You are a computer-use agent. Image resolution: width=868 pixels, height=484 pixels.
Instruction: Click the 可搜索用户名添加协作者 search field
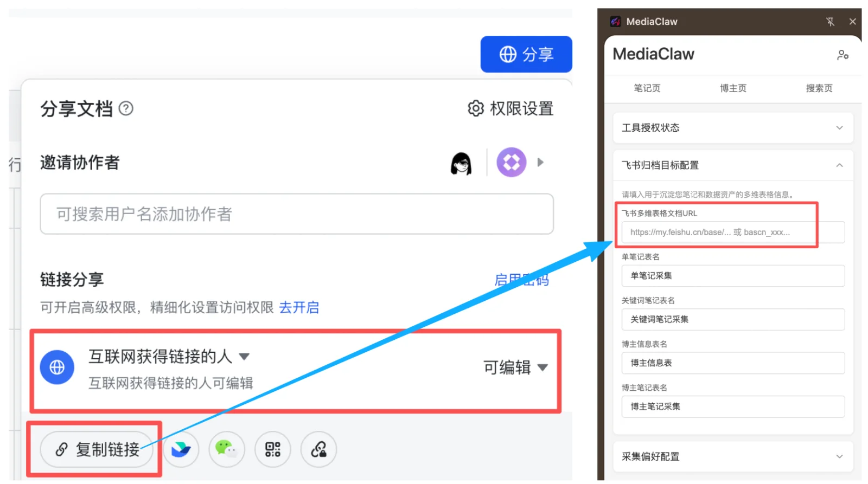tap(297, 214)
